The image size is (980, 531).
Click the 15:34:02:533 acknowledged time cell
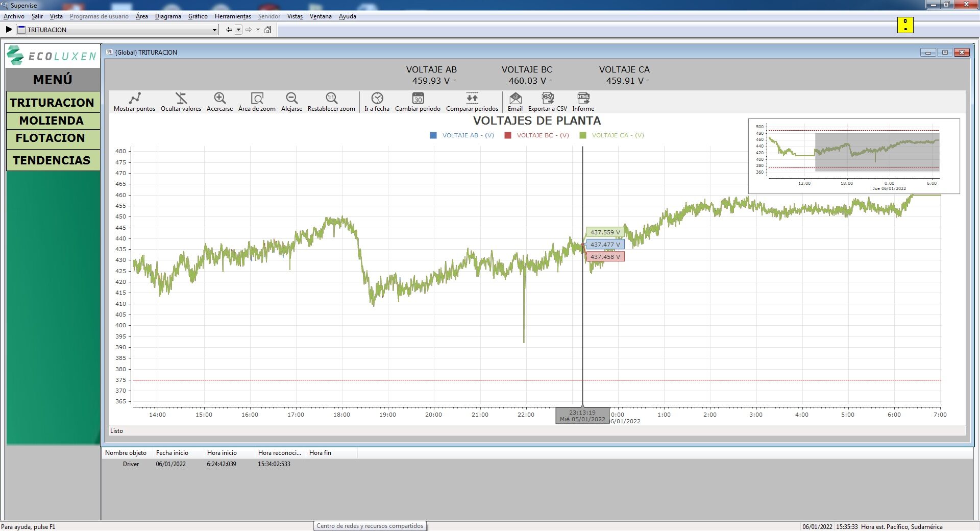point(274,464)
